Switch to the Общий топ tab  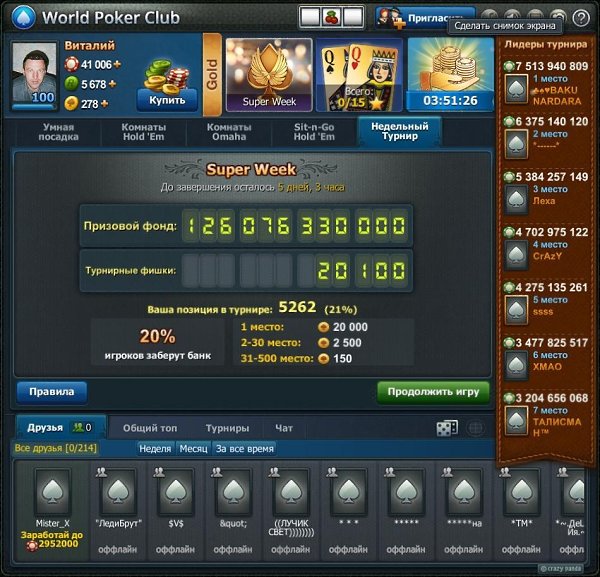point(146,428)
